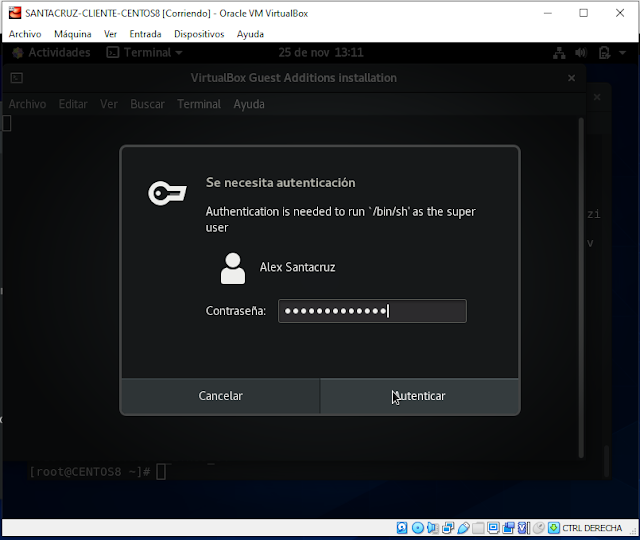Close the Guest Additions installation terminal
The image size is (640, 540).
point(571,78)
